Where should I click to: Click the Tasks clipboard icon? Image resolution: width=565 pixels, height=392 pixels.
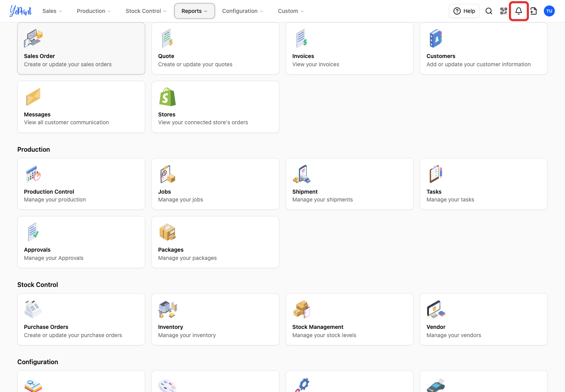(436, 174)
